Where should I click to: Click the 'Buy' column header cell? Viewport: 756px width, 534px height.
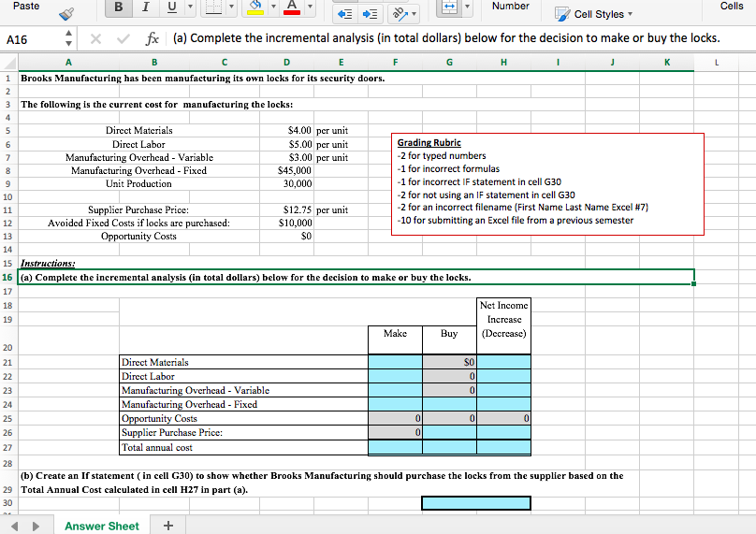[449, 339]
